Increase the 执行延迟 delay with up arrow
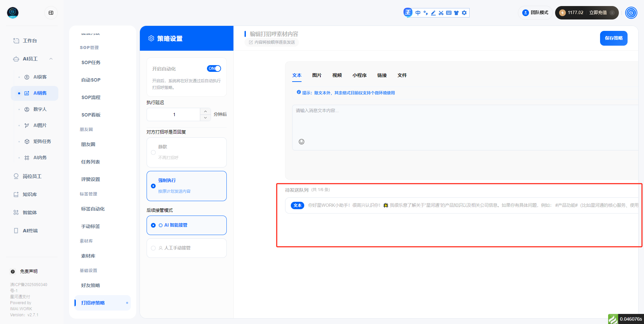Screen dimensions: 644x324 [205, 111]
